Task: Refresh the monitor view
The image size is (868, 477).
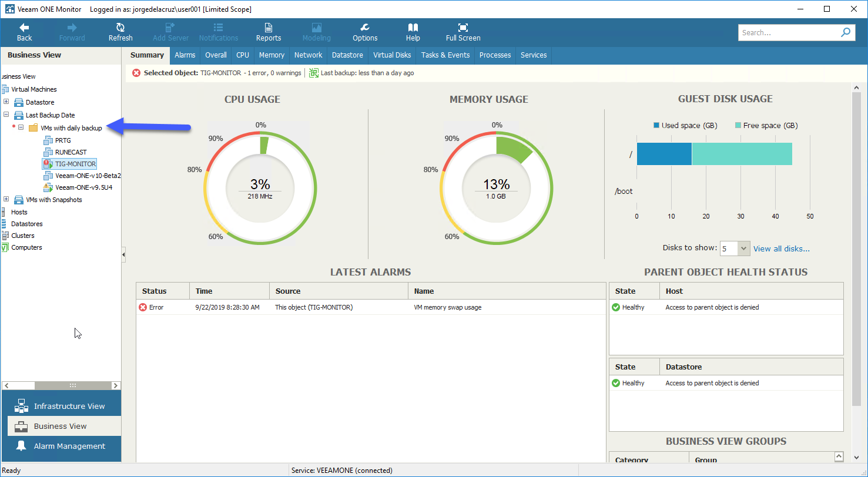Action: [x=120, y=28]
